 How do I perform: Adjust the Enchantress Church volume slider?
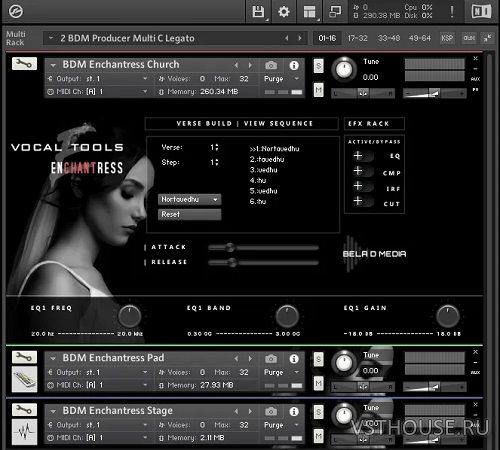(435, 93)
